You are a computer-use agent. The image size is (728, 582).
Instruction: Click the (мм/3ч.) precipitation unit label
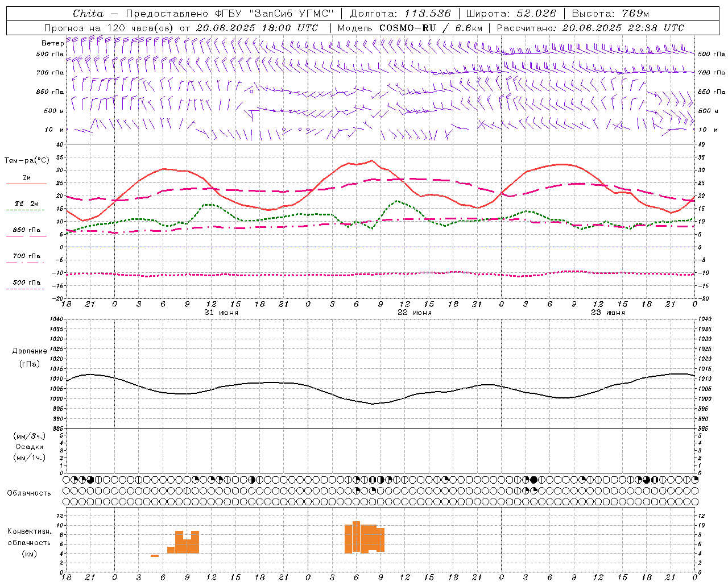coord(30,436)
